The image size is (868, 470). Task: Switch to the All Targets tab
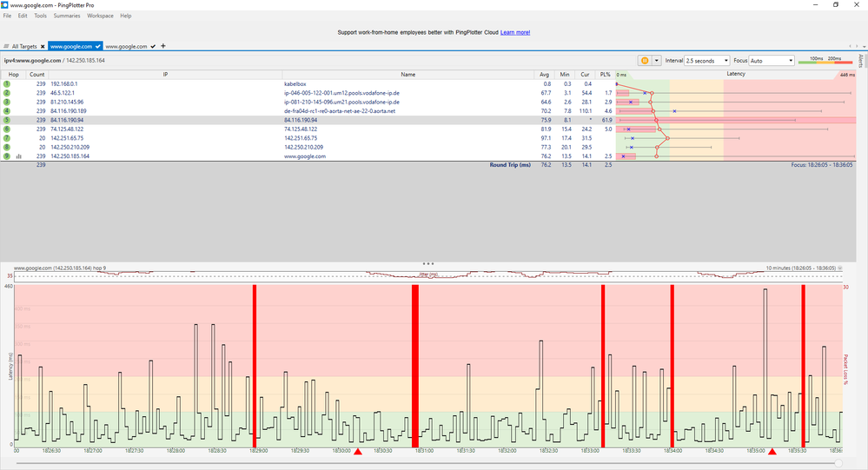click(x=23, y=46)
